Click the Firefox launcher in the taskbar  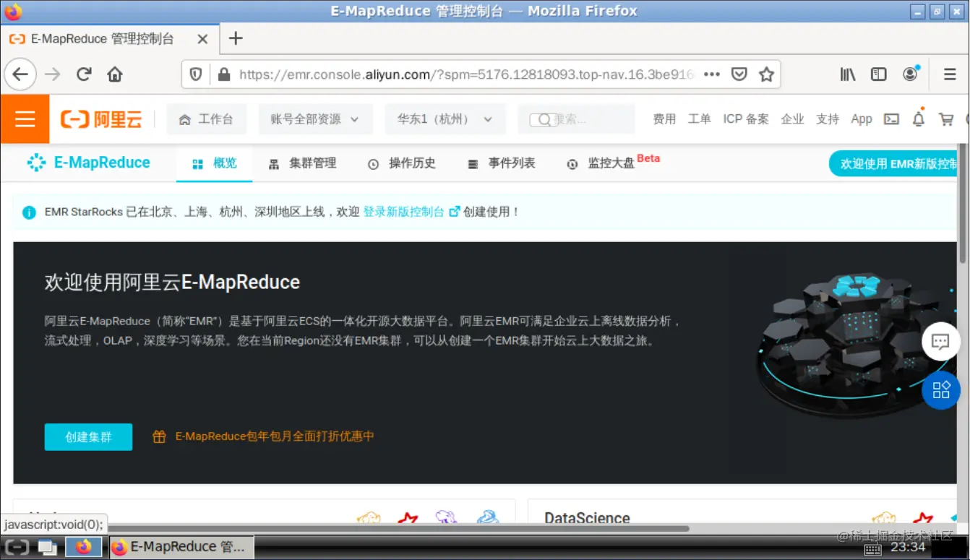84,547
